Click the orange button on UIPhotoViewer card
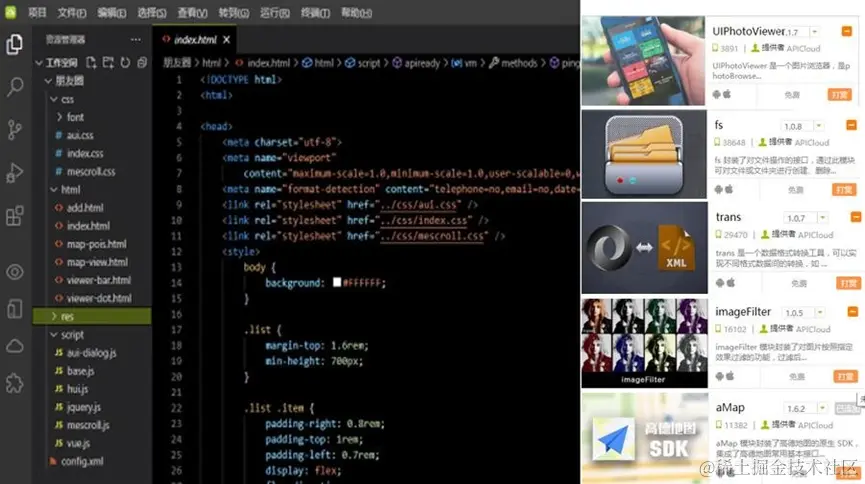 (x=840, y=95)
